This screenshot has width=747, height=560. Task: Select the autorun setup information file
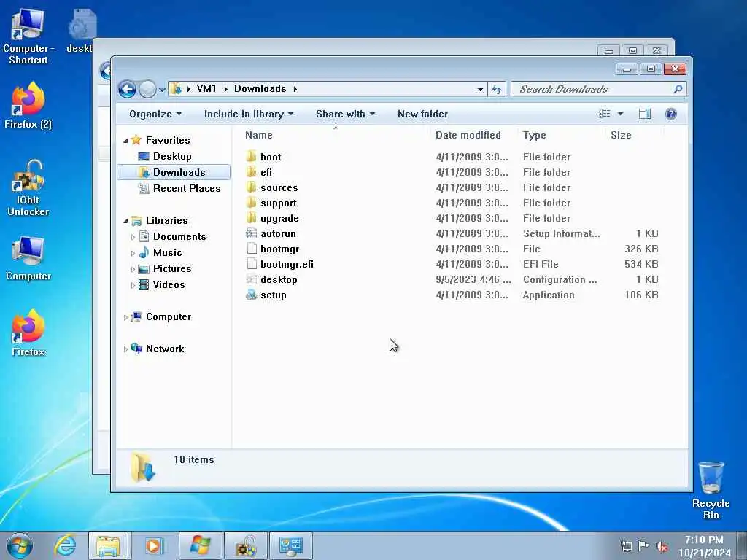pyautogui.click(x=278, y=233)
